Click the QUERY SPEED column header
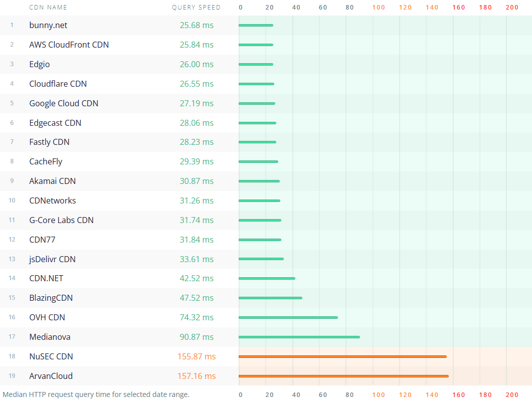 pos(196,8)
